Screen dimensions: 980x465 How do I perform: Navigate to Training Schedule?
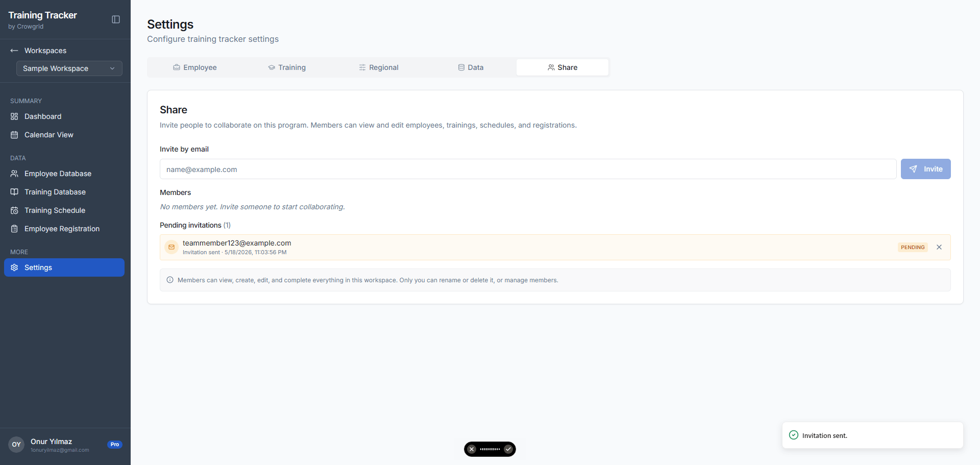64,210
